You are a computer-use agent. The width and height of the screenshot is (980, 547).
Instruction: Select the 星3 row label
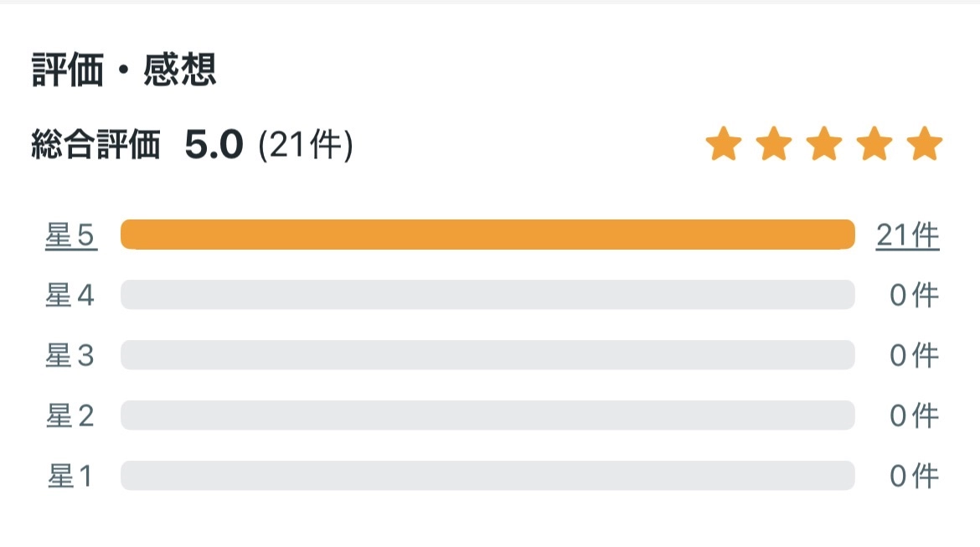(x=70, y=356)
